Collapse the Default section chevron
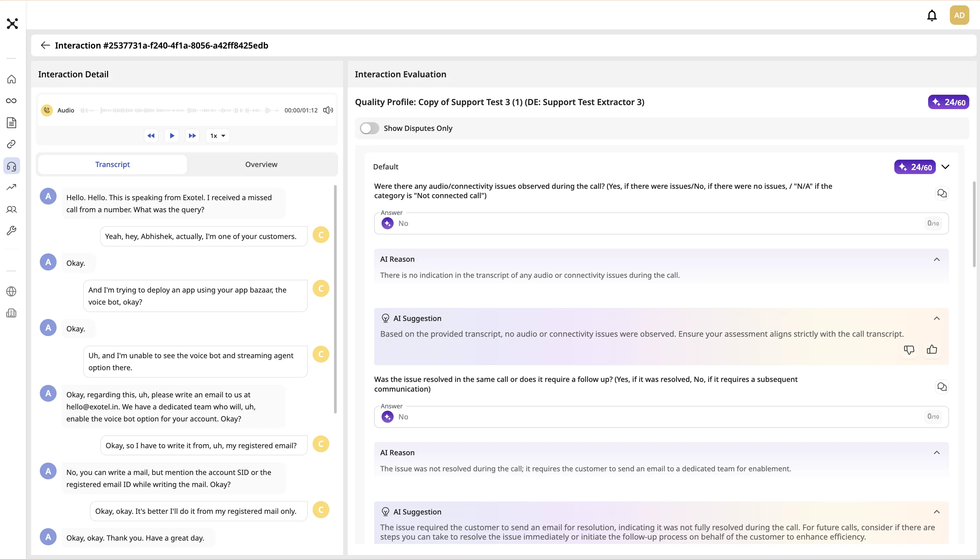980x559 pixels. [946, 167]
